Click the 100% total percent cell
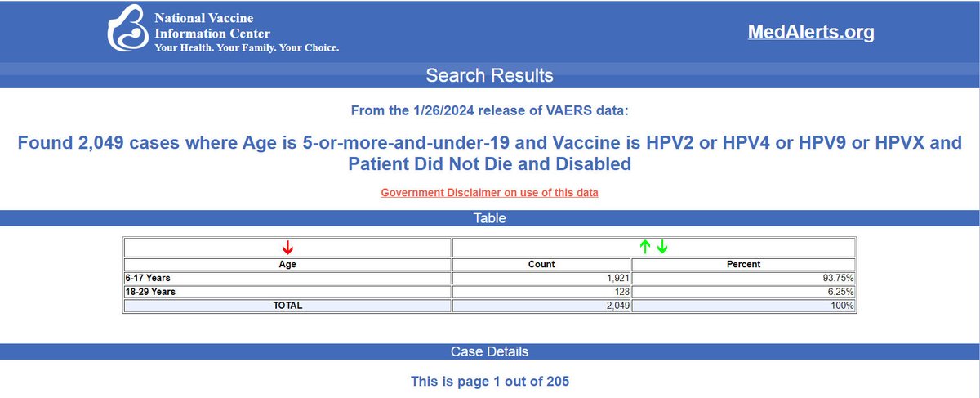 743,306
